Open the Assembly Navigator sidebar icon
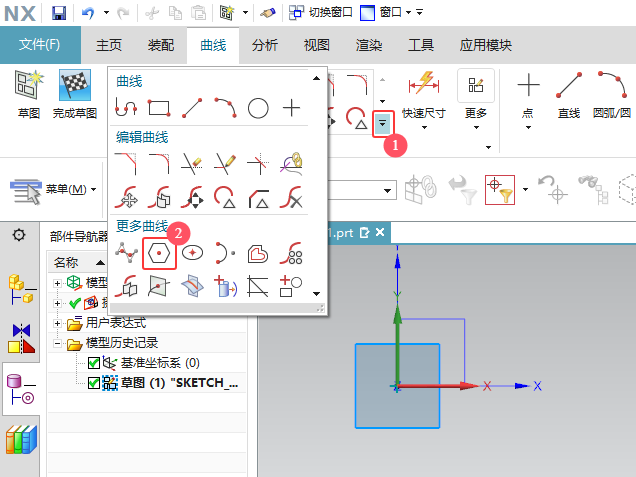Image resolution: width=636 pixels, height=477 pixels. (x=21, y=290)
